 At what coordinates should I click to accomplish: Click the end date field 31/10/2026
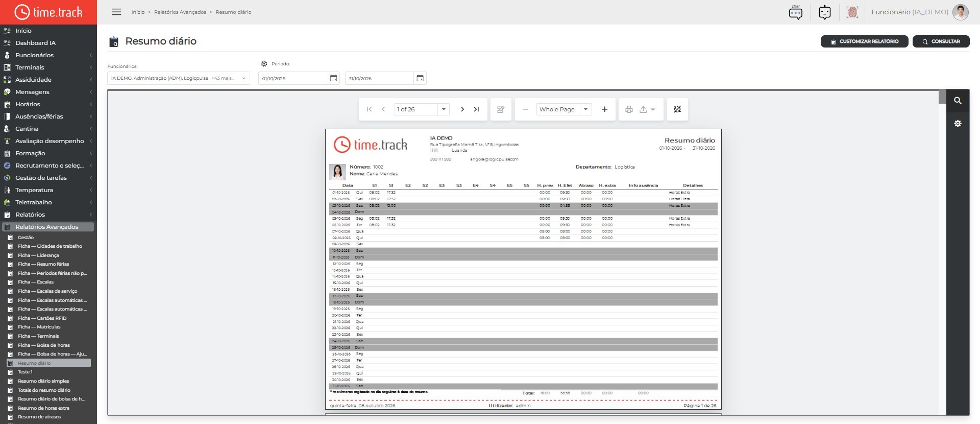379,78
